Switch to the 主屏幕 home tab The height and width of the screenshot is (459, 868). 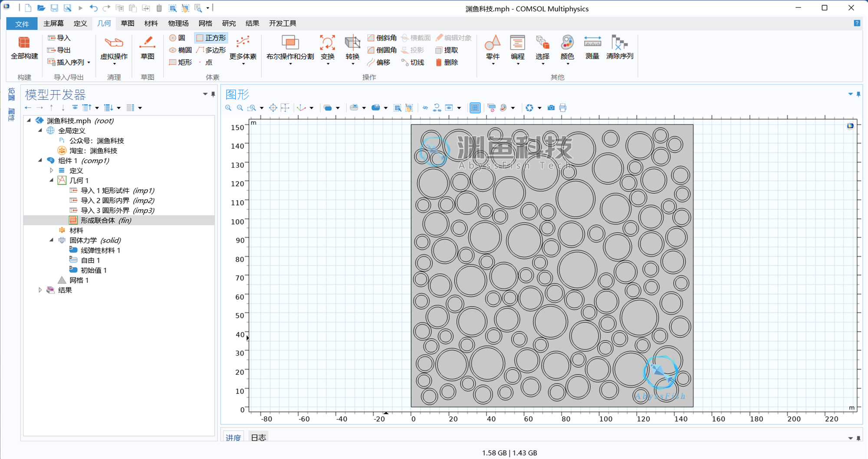tap(53, 23)
